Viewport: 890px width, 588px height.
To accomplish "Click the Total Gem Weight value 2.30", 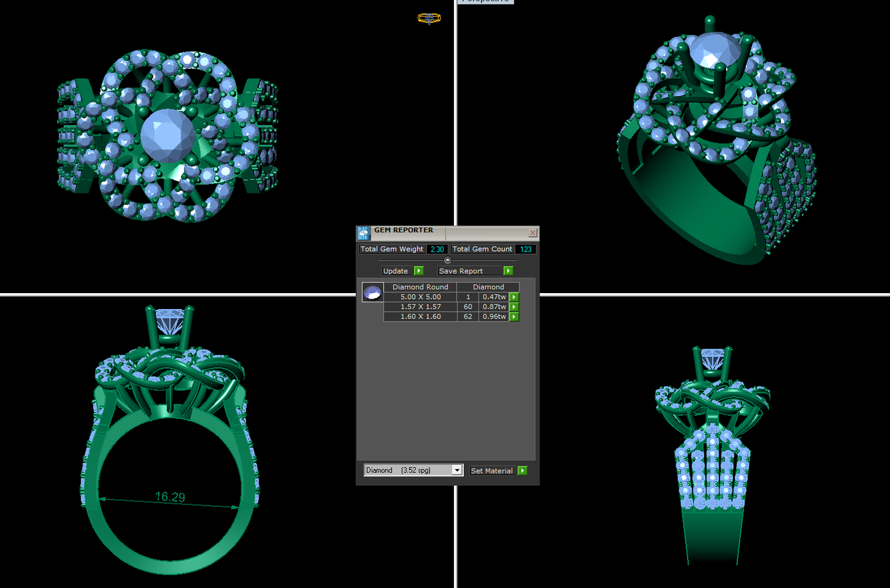I will [x=437, y=249].
